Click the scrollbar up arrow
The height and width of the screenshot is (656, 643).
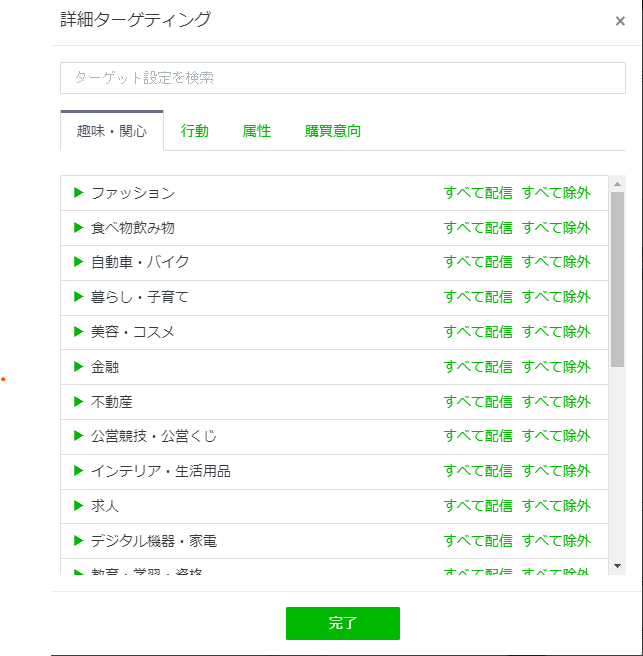click(x=617, y=184)
